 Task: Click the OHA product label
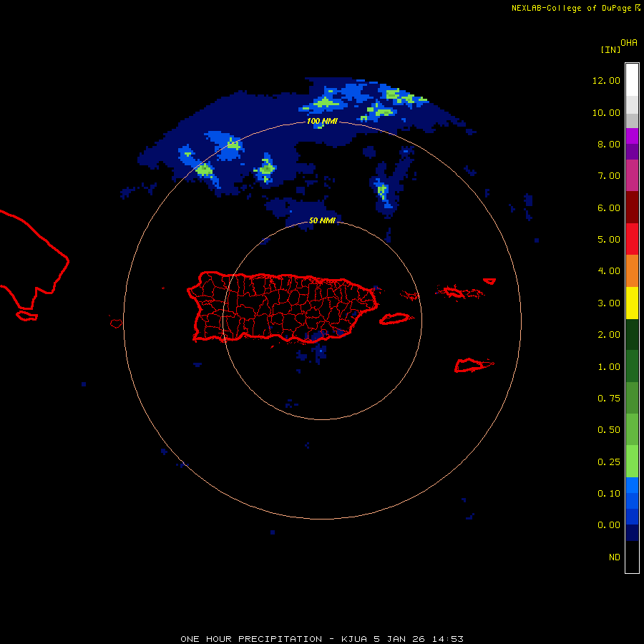(629, 42)
